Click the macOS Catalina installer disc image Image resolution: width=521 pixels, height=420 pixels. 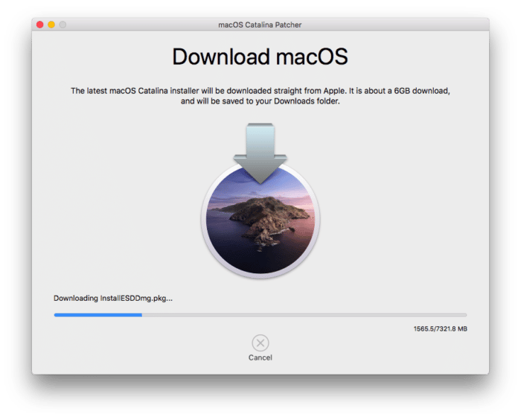(260, 220)
